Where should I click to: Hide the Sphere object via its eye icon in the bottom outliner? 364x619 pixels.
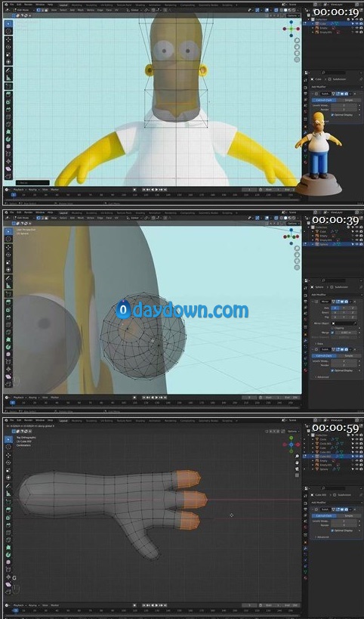pyautogui.click(x=357, y=469)
